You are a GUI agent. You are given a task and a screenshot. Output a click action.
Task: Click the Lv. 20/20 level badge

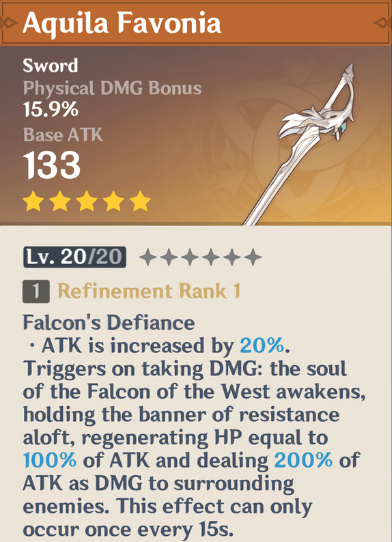[74, 257]
